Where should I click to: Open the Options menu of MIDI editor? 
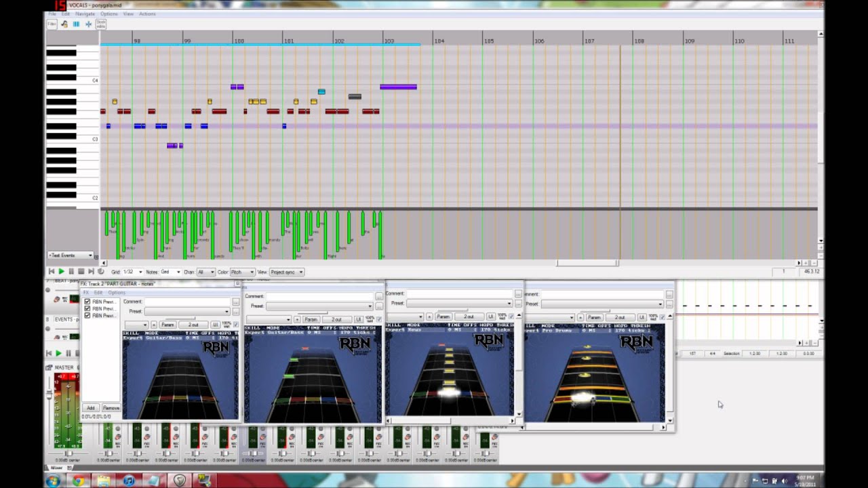click(108, 14)
